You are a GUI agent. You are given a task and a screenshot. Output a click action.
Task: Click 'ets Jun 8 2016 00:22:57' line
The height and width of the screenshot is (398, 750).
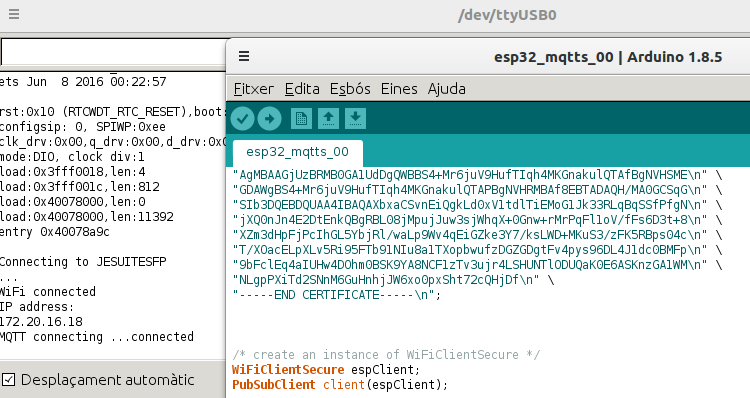tap(83, 82)
